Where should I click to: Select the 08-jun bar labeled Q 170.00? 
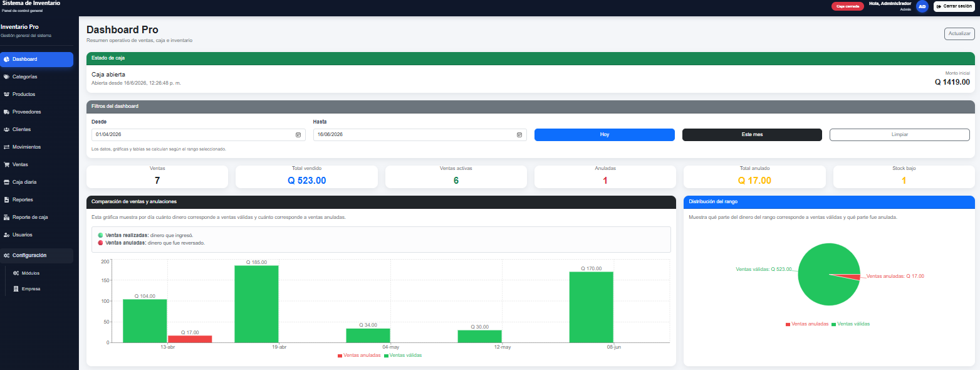(x=591, y=307)
